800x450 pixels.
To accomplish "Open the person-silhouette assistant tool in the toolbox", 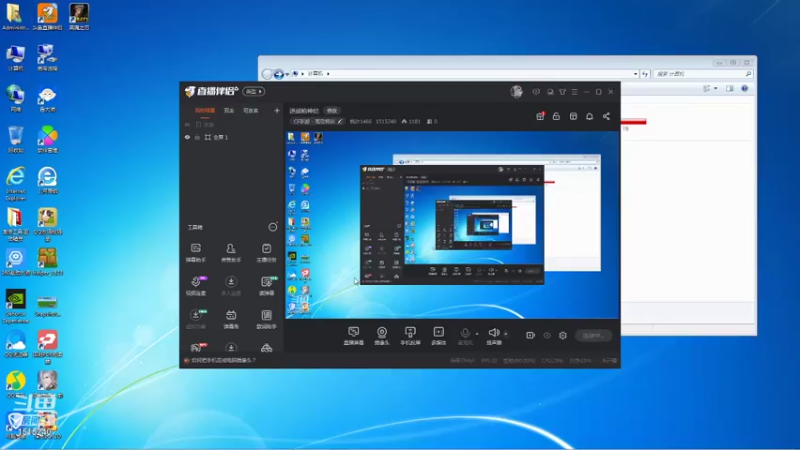I will pyautogui.click(x=231, y=253).
